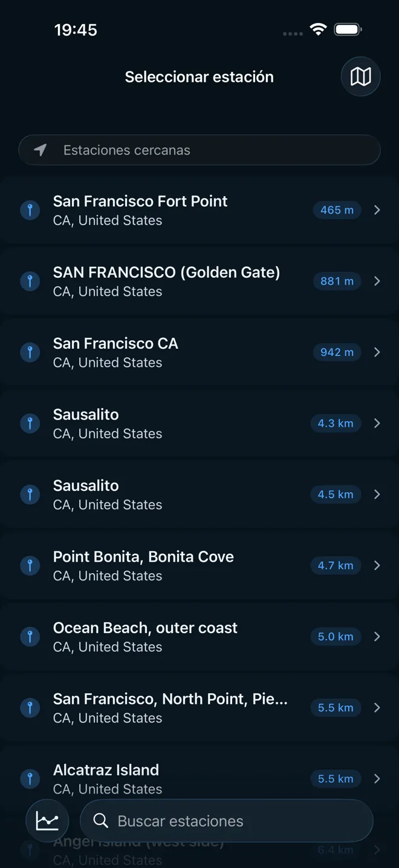The width and height of the screenshot is (399, 868).
Task: Click the pin icon next to Alcatraz Island
Action: (30, 778)
